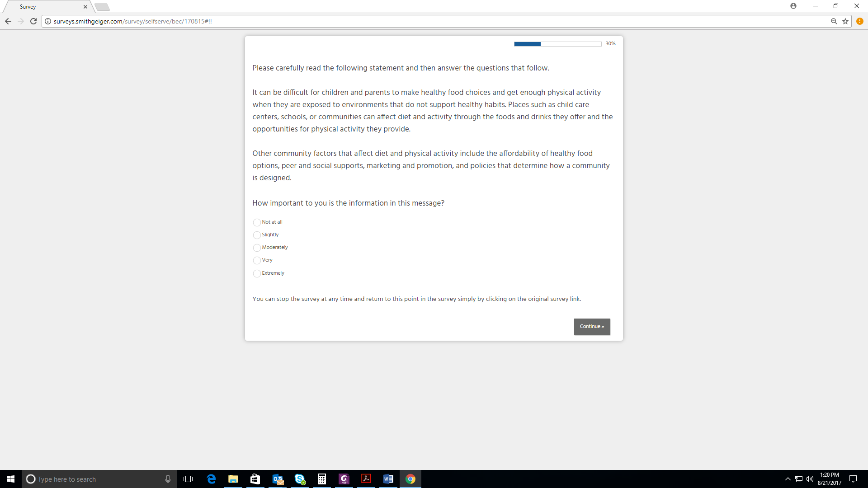Click the survey progress bar
868x488 pixels.
(557, 44)
